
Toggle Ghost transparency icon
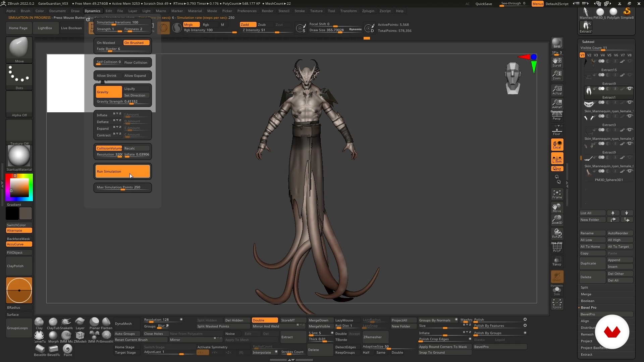point(557,277)
